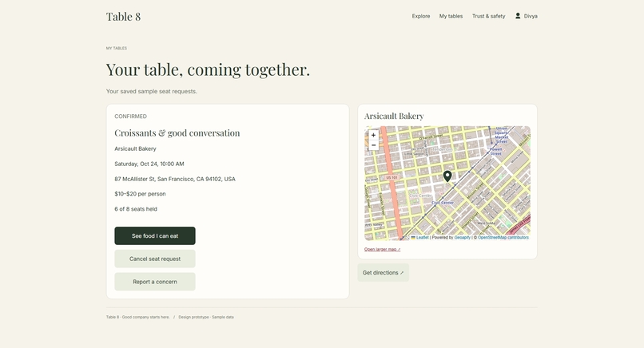Open the Divya profile menu
This screenshot has width=644, height=348.
pyautogui.click(x=527, y=16)
